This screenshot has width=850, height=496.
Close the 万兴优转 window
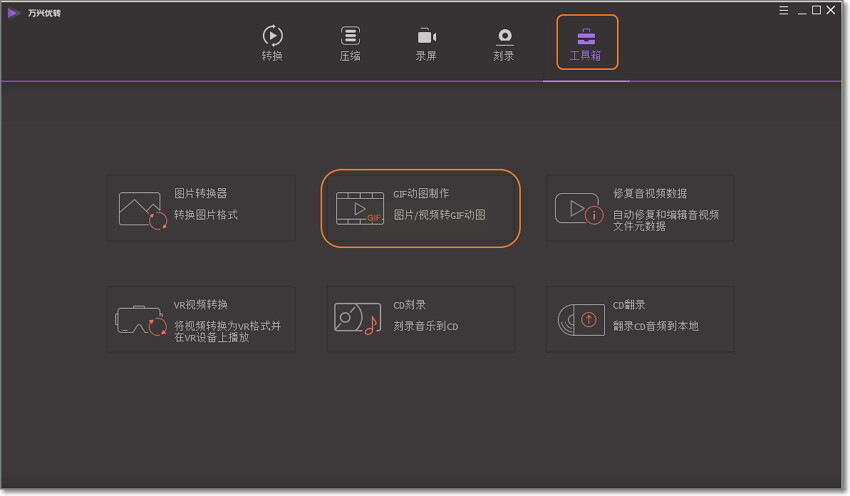point(830,10)
